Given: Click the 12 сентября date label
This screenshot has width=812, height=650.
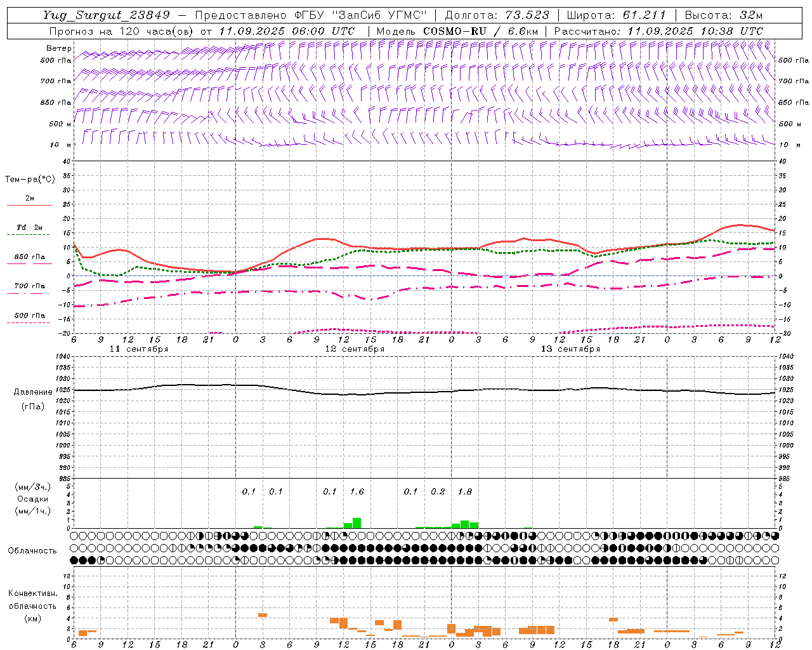Looking at the screenshot, I should click(355, 349).
